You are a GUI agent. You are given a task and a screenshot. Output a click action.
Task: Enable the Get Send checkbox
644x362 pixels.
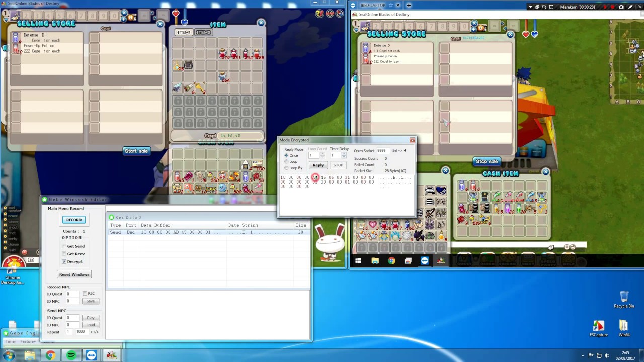click(64, 246)
